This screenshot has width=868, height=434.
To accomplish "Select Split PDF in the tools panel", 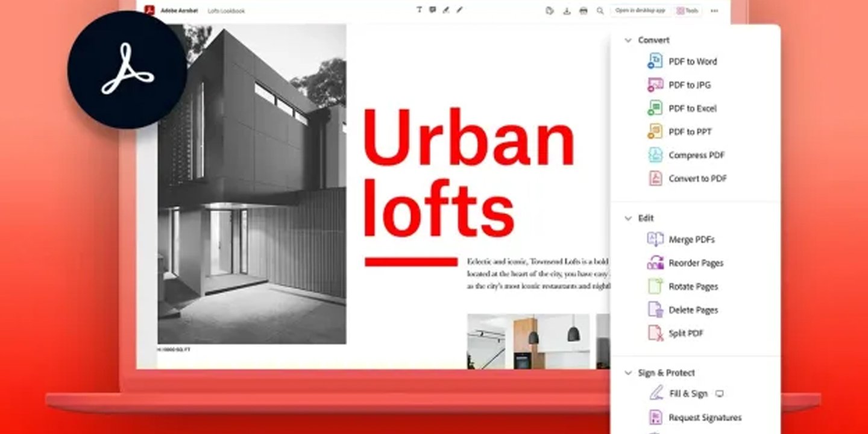I will [x=676, y=333].
